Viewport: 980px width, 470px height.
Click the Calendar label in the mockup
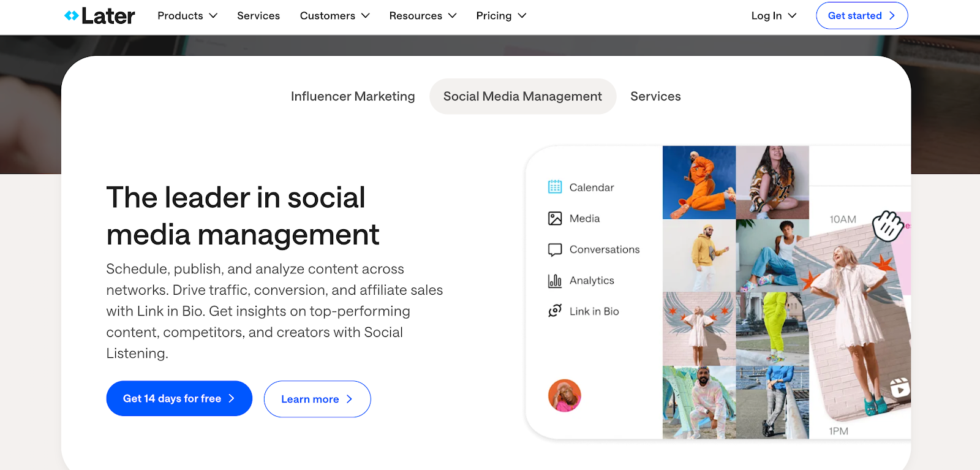[592, 188]
